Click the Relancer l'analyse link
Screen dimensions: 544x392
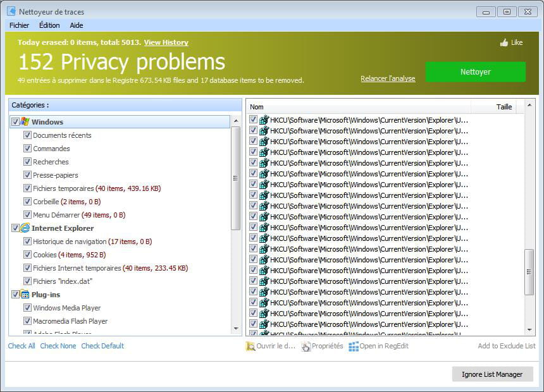pos(388,78)
